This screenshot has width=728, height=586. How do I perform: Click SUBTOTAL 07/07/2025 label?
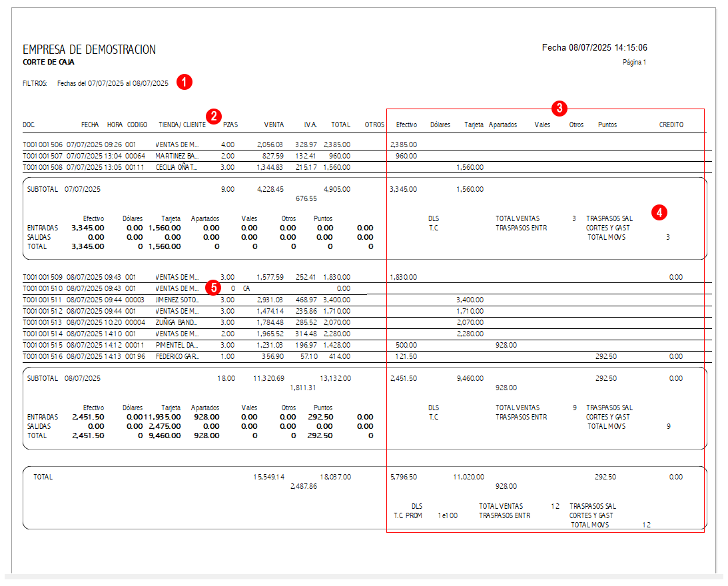click(63, 190)
